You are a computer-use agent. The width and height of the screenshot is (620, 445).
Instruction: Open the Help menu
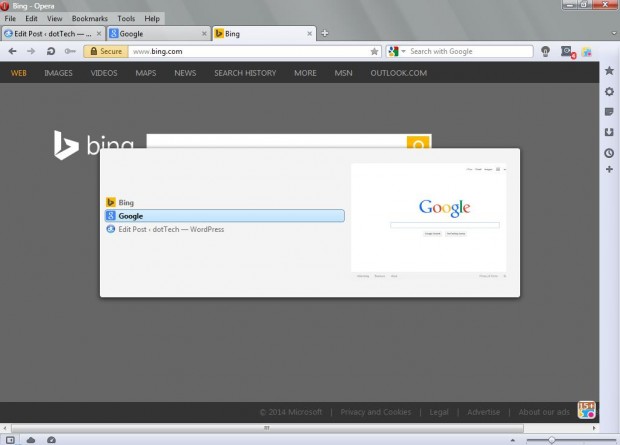tap(152, 19)
